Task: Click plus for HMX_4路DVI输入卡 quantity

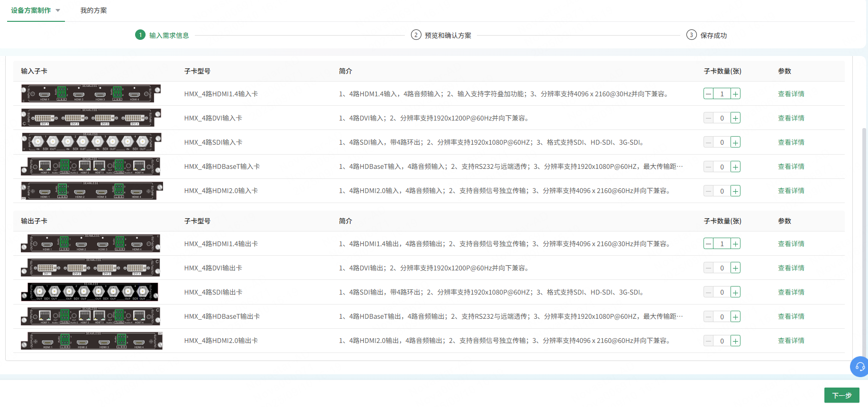Action: [x=735, y=118]
